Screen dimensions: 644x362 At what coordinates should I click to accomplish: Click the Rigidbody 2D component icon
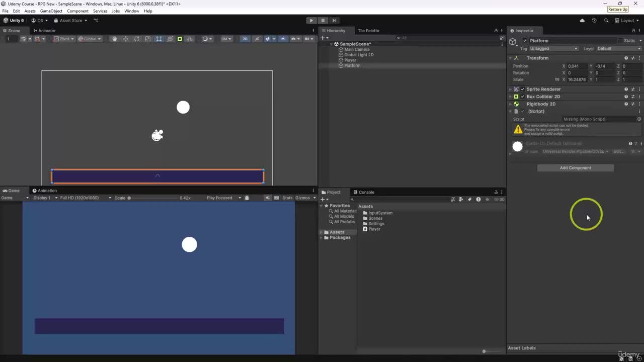[x=516, y=104]
